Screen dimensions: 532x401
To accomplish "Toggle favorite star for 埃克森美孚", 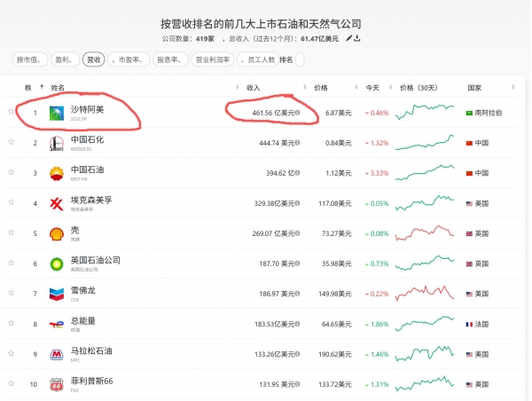I will tap(12, 203).
